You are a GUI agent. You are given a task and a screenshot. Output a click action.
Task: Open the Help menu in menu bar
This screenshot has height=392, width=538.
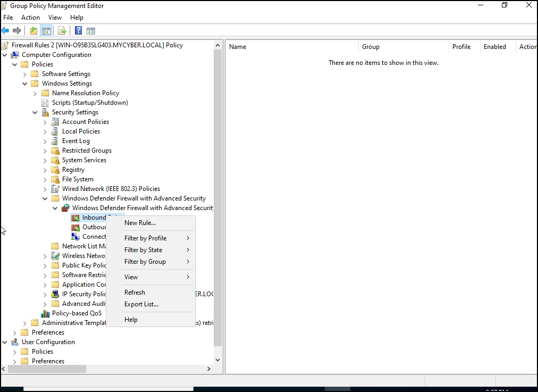tap(77, 18)
